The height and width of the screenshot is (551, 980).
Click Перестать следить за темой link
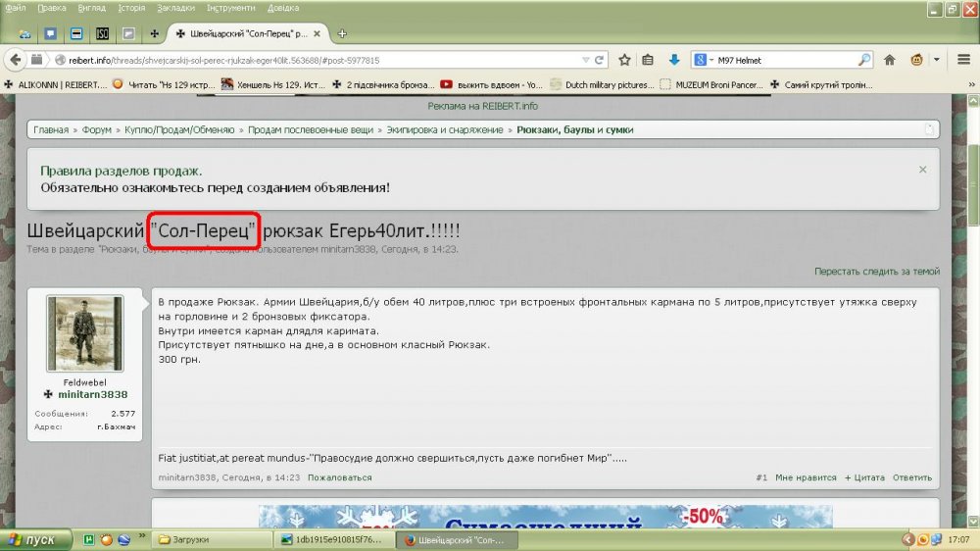pyautogui.click(x=876, y=272)
